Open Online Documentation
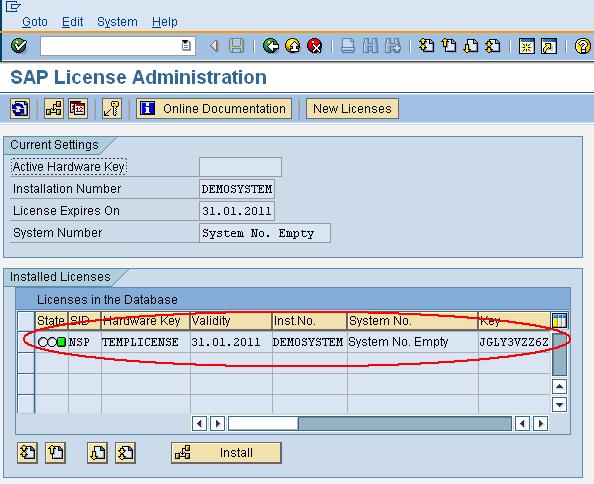Viewport: 594px width, 484px height. [214, 109]
